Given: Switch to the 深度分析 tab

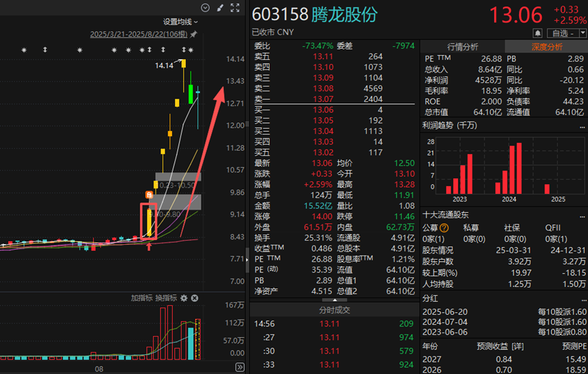Looking at the screenshot, I should 546,47.
